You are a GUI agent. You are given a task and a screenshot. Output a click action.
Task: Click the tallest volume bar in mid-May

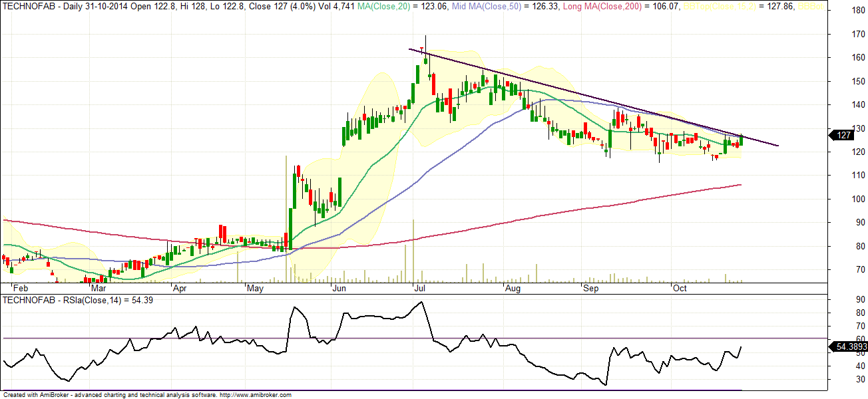pyautogui.click(x=286, y=219)
